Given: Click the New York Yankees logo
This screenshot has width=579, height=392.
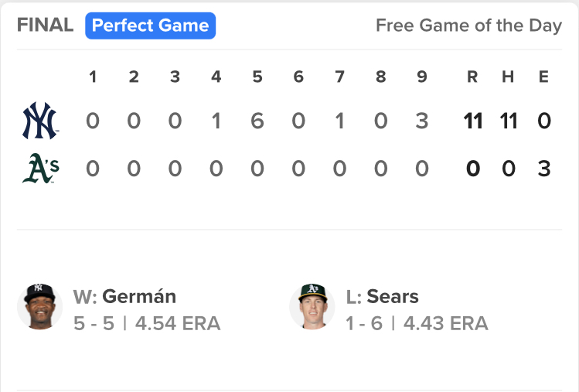Looking at the screenshot, I should click(x=40, y=121).
